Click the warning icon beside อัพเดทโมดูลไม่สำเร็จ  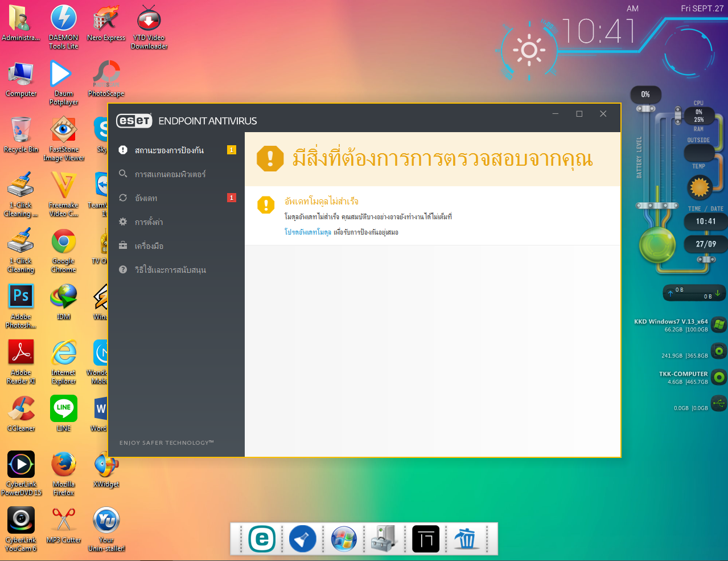point(266,204)
